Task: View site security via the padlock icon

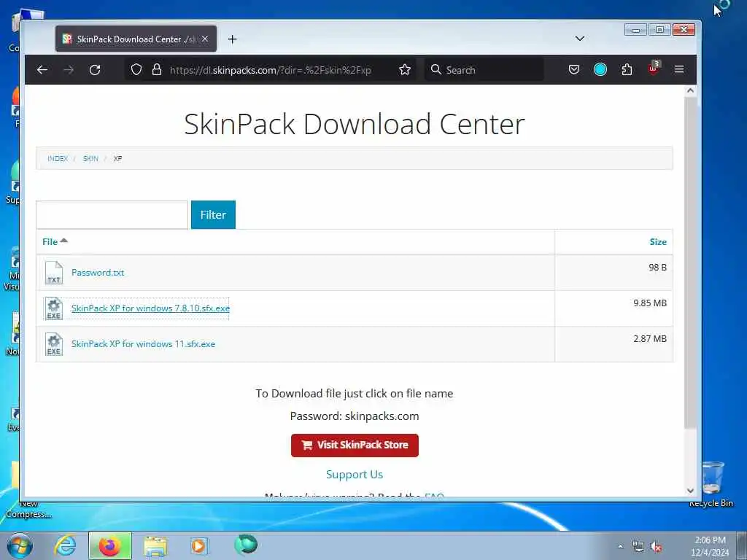Action: pyautogui.click(x=157, y=70)
